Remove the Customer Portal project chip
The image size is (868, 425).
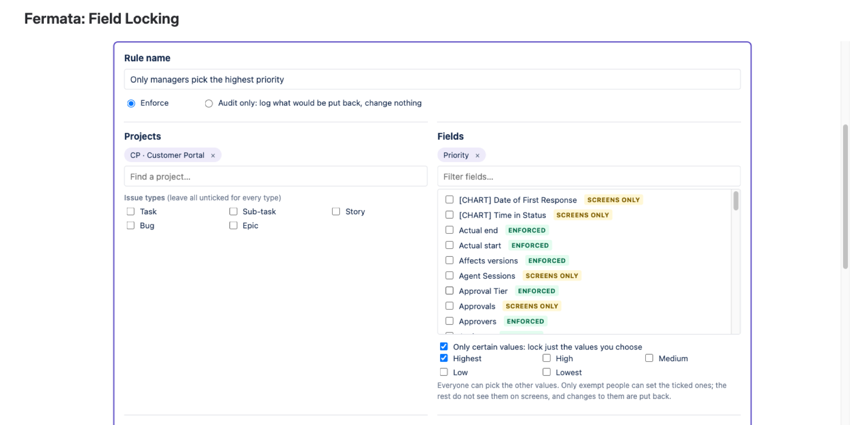213,155
